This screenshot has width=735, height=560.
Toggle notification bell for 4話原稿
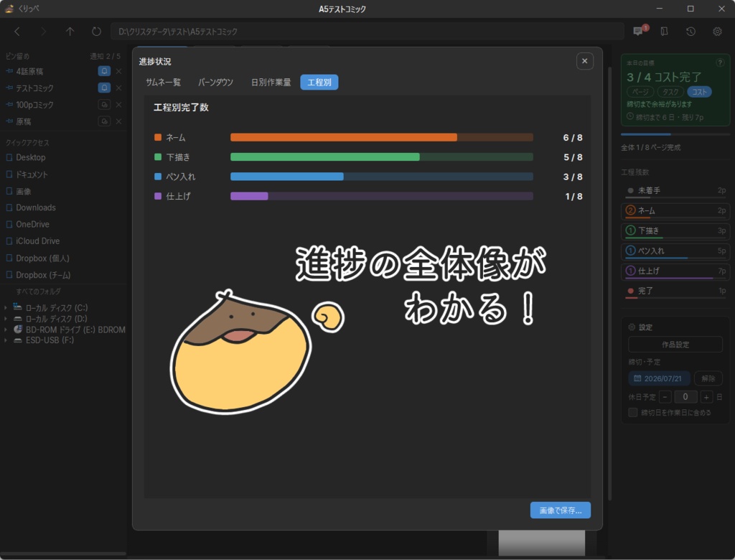coord(104,71)
